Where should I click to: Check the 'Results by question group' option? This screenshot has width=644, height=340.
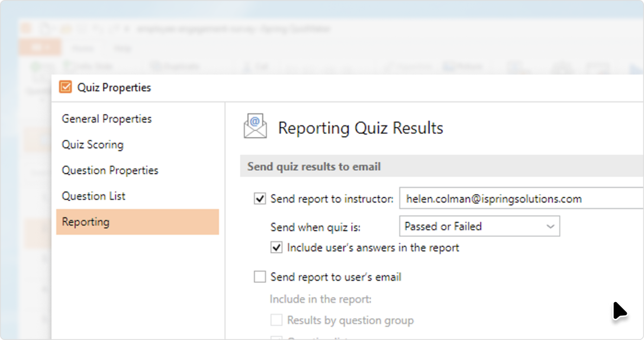pyautogui.click(x=276, y=320)
